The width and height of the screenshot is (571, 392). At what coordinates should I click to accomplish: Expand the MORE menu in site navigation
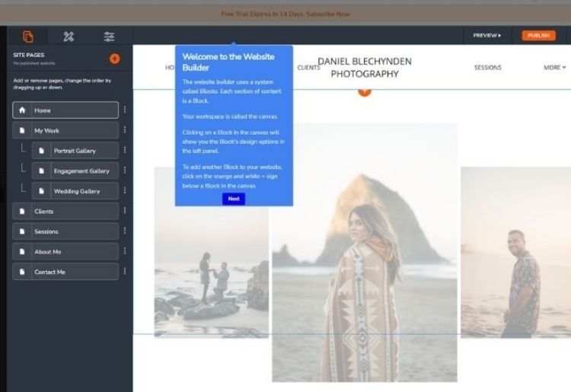point(554,68)
